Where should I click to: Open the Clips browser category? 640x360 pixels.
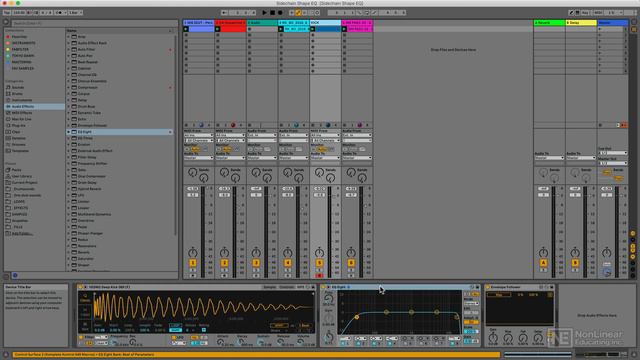pos(16,132)
